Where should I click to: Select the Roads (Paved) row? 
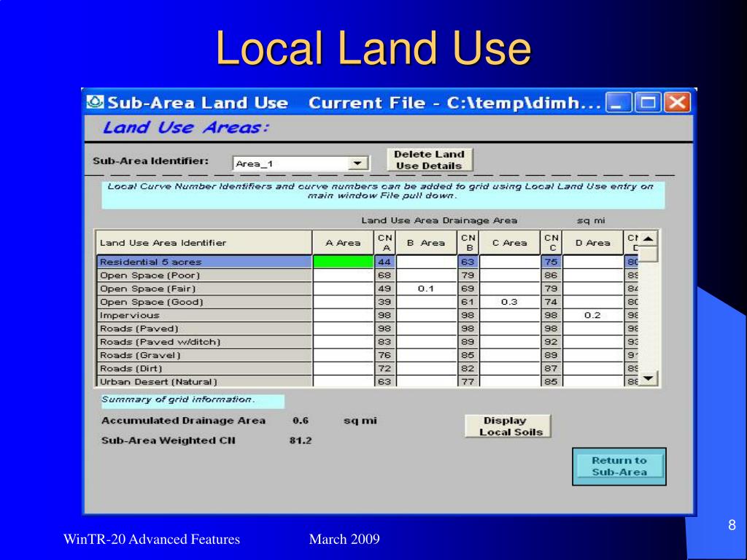pyautogui.click(x=204, y=329)
